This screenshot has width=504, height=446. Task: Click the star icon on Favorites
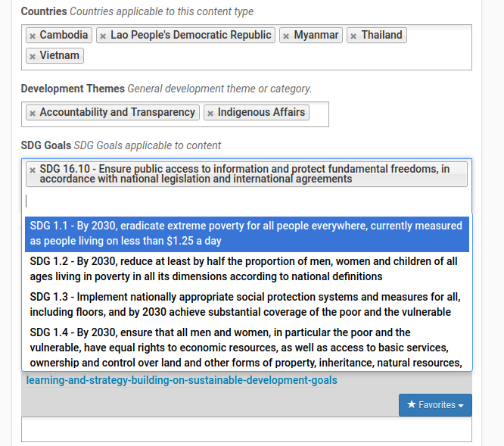click(x=411, y=404)
